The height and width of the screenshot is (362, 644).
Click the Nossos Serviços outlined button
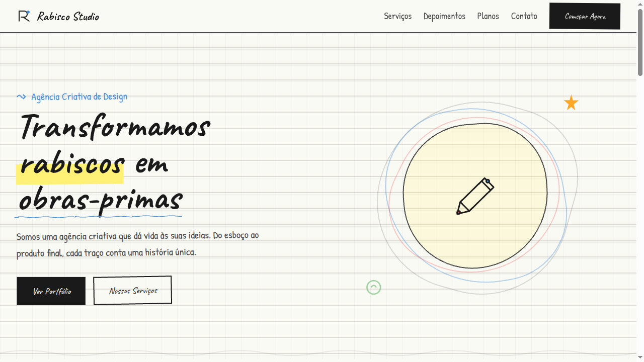tap(133, 290)
